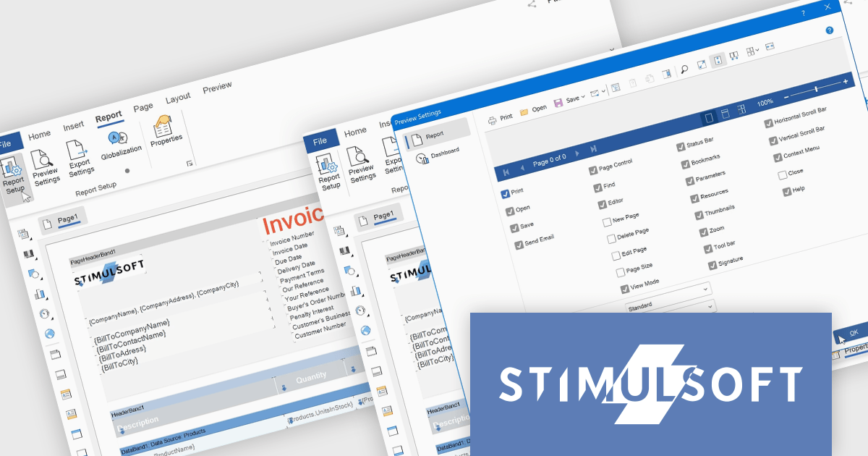This screenshot has width=868, height=456.
Task: Toggle the Thumbnails checkbox
Action: point(699,215)
